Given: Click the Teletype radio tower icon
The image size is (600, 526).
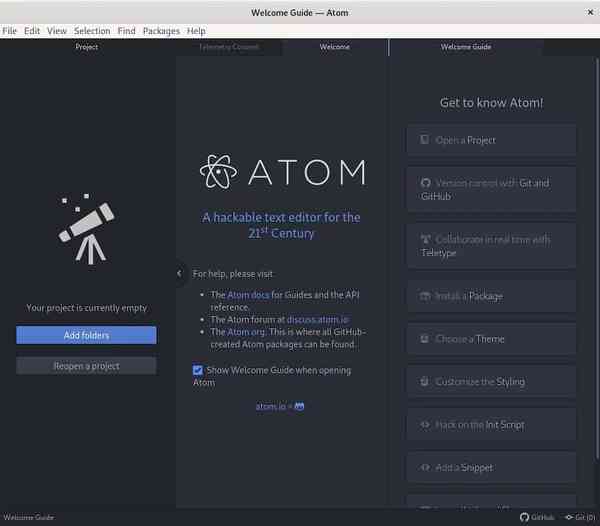Looking at the screenshot, I should coord(426,239).
